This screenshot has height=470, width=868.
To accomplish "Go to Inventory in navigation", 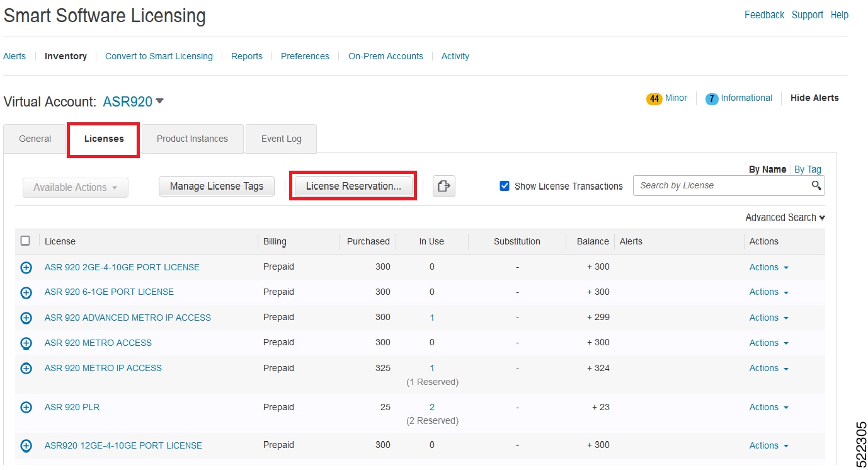I will pos(66,56).
